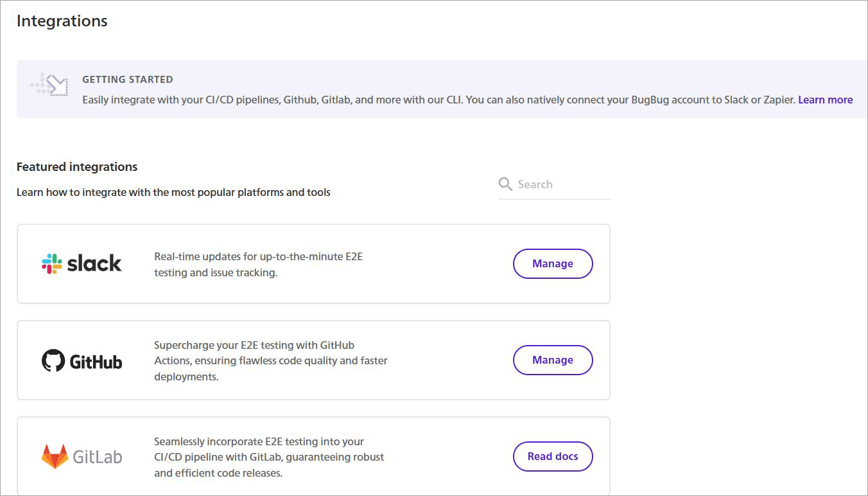Click the 'GitLab' wordmark text
Image resolution: width=868 pixels, height=496 pixels.
(97, 457)
